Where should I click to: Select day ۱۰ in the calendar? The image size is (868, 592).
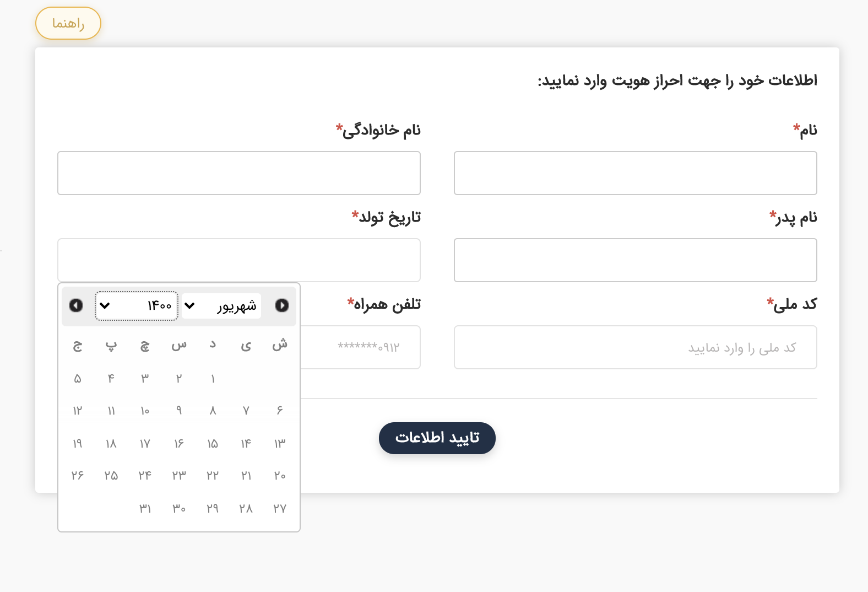[145, 411]
